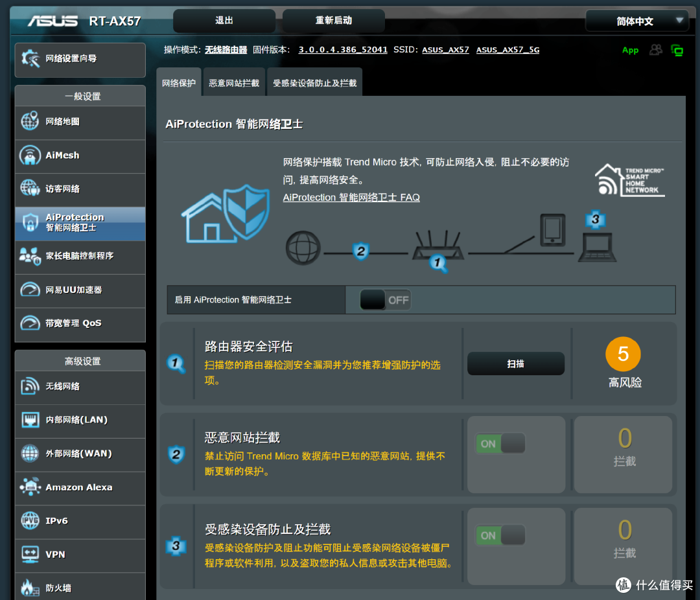Open AiMesh icon in sidebar
The height and width of the screenshot is (600, 700).
[x=30, y=155]
